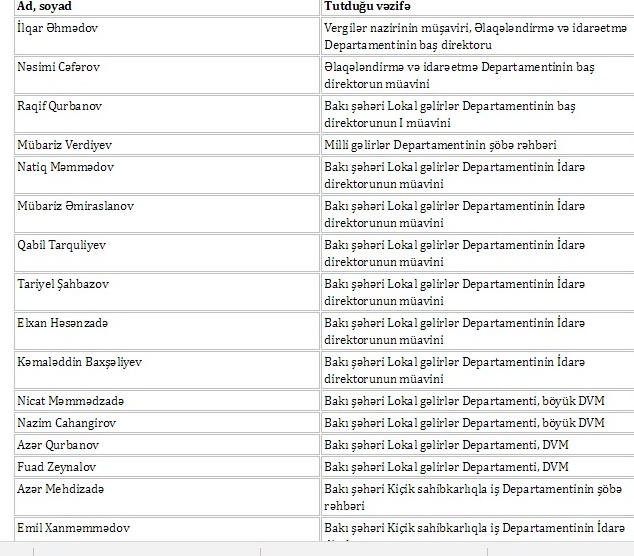
Task: Select the name Azər Mehdizadə
Action: (x=60, y=489)
